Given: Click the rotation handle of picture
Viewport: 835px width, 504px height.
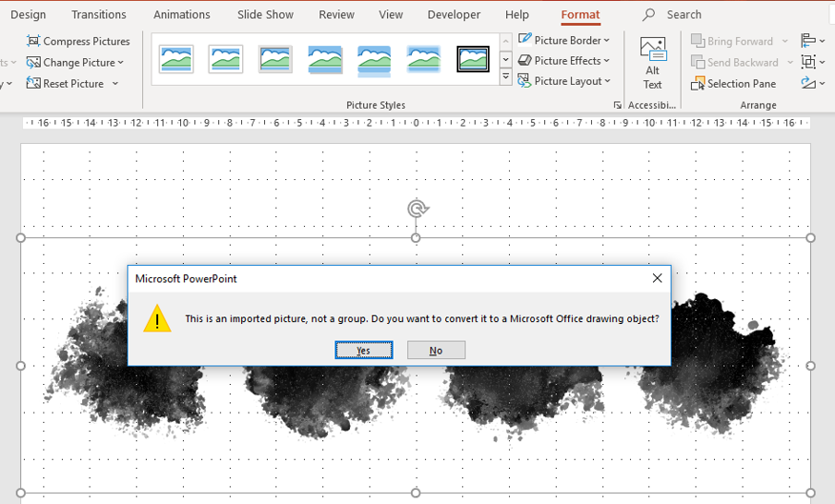Looking at the screenshot, I should 417,209.
